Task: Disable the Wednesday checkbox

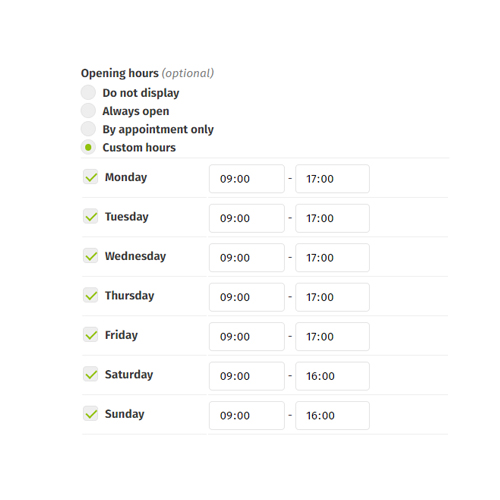Action: (90, 256)
